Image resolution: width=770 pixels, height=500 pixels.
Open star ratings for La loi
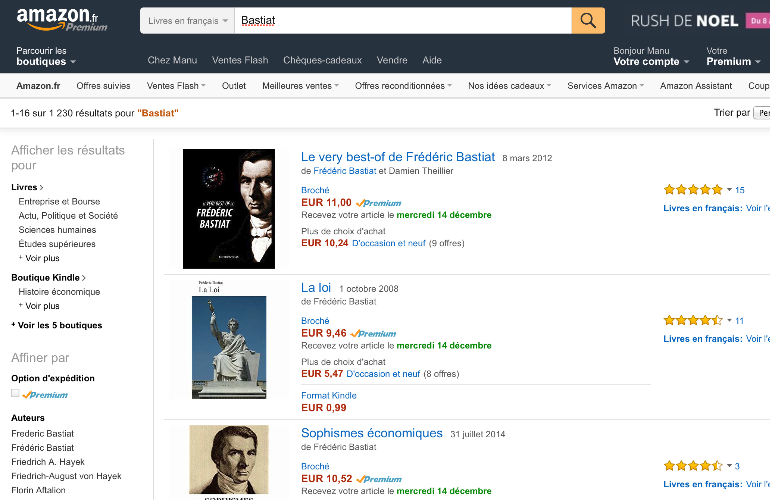tap(693, 321)
